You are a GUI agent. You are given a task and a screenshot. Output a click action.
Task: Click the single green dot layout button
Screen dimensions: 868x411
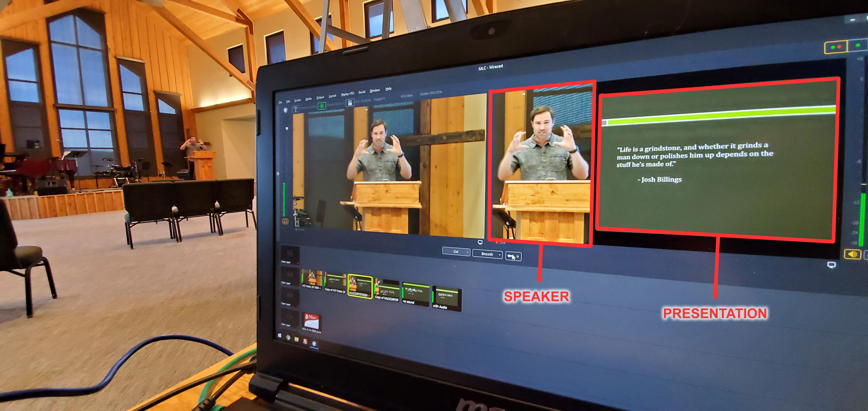pyautogui.click(x=858, y=45)
